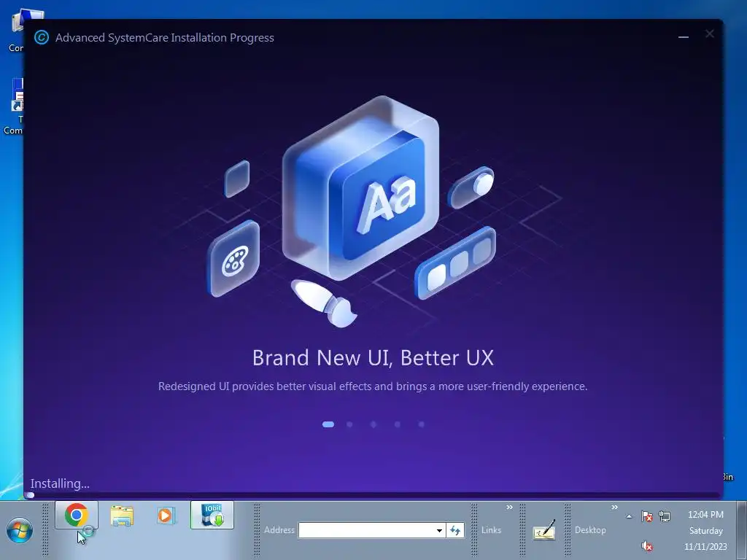Open the Windows Start menu
The height and width of the screenshot is (560, 747).
20,530
